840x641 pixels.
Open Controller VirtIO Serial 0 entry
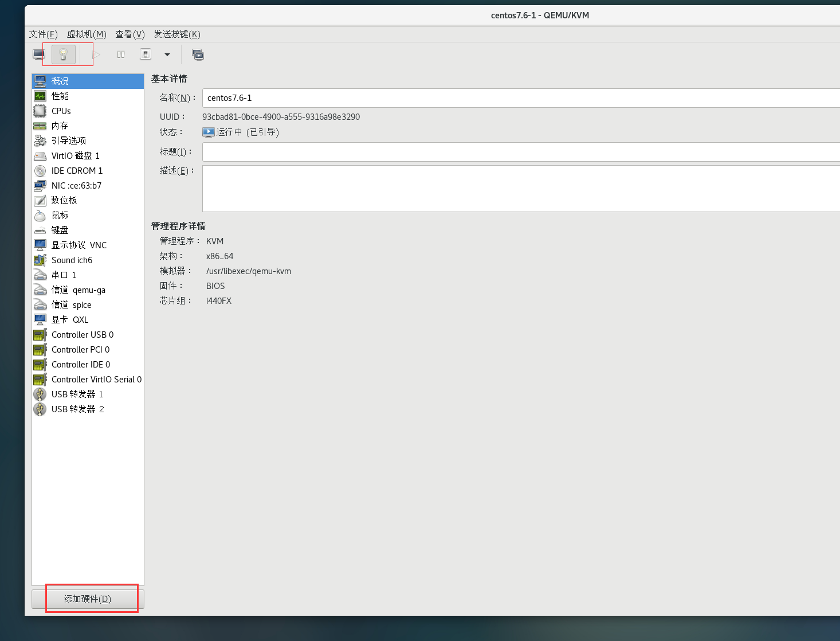pyautogui.click(x=88, y=380)
